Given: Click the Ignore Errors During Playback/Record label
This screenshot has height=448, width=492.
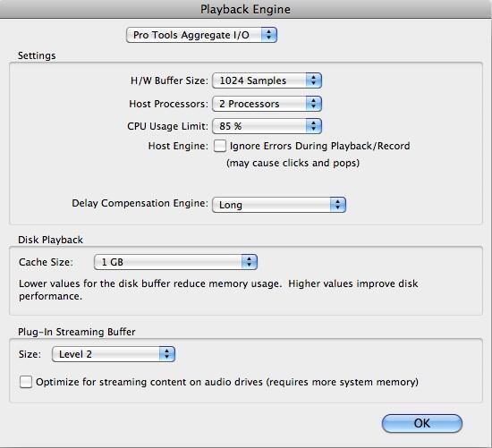Looking at the screenshot, I should [319, 146].
